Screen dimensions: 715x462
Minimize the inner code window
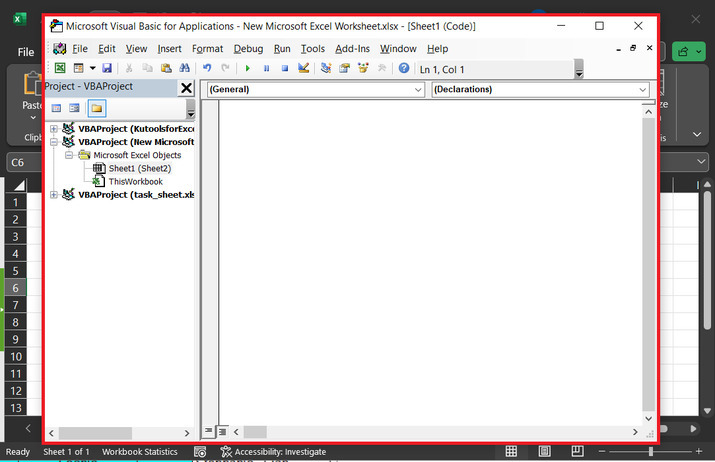point(618,49)
